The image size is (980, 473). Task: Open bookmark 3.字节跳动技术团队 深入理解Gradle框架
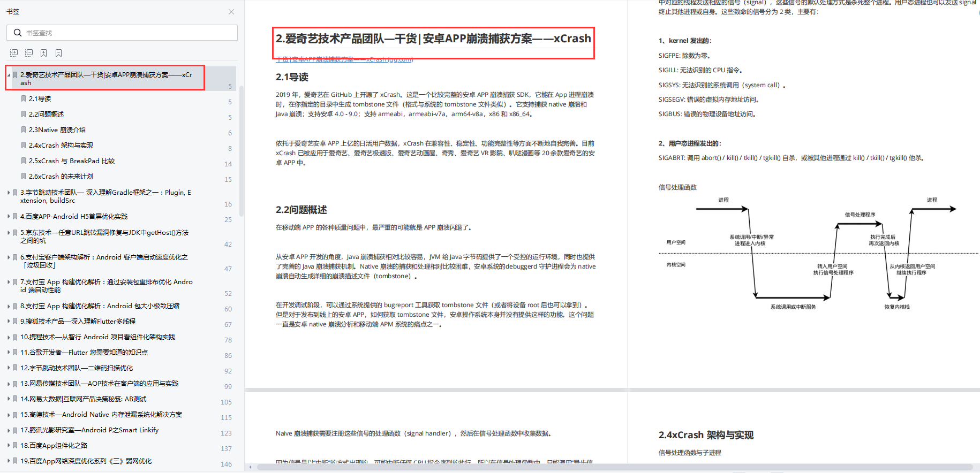click(105, 196)
